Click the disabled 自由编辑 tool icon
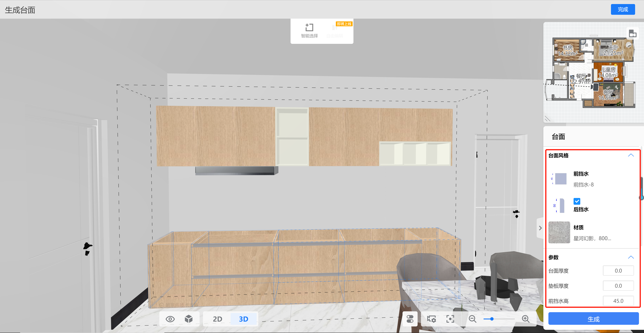Viewport: 644px width, 333px height. point(335,27)
